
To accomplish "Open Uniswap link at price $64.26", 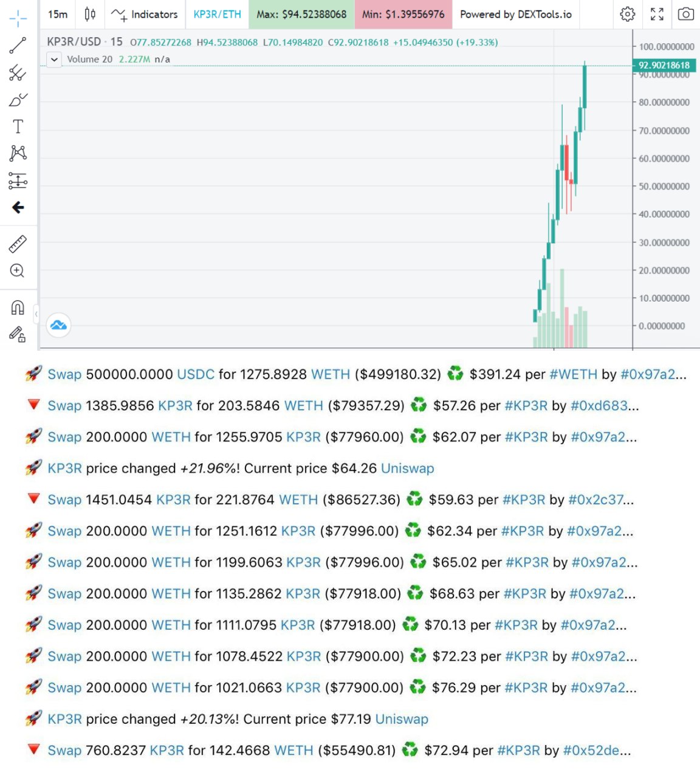I will tap(407, 468).
